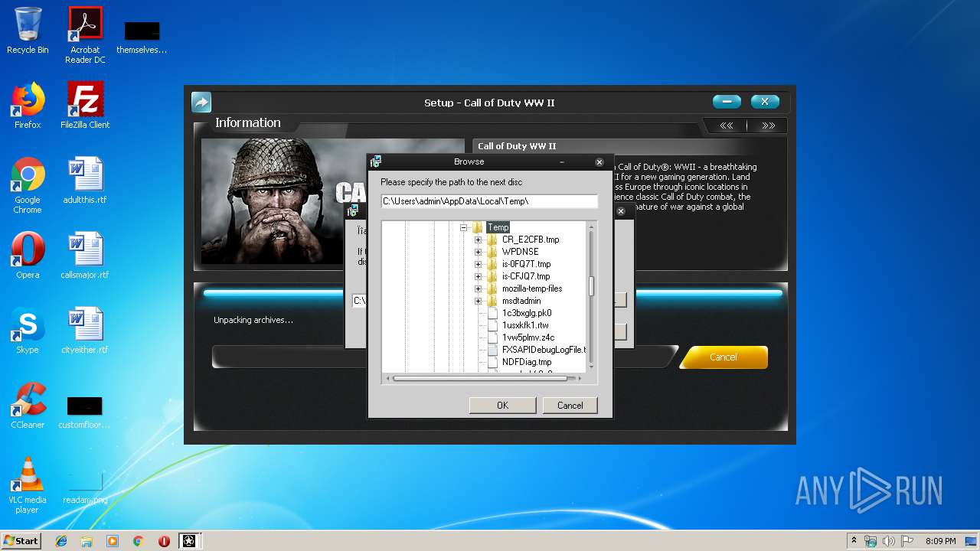This screenshot has height=551, width=980.
Task: Click the Setup window arrow logo icon
Action: click(x=201, y=102)
